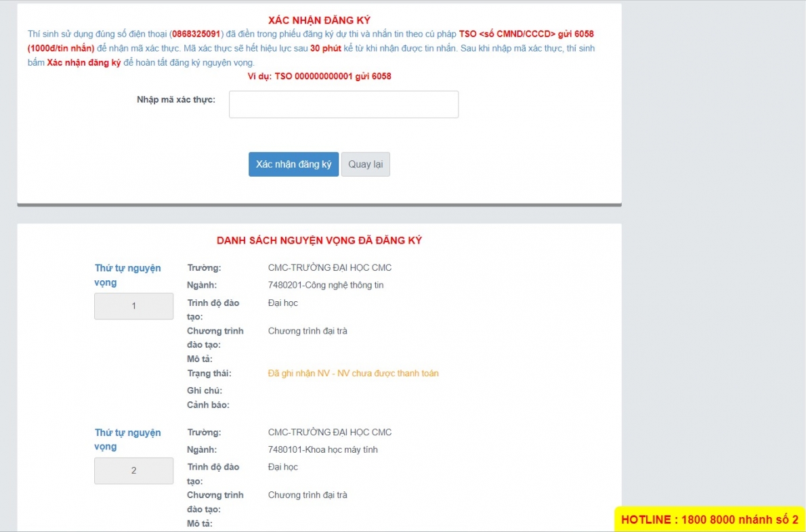Click the DANH SÁCH NGUYỆN VỌNG ĐÃ ĐĂNG KÝ heading

pos(319,240)
